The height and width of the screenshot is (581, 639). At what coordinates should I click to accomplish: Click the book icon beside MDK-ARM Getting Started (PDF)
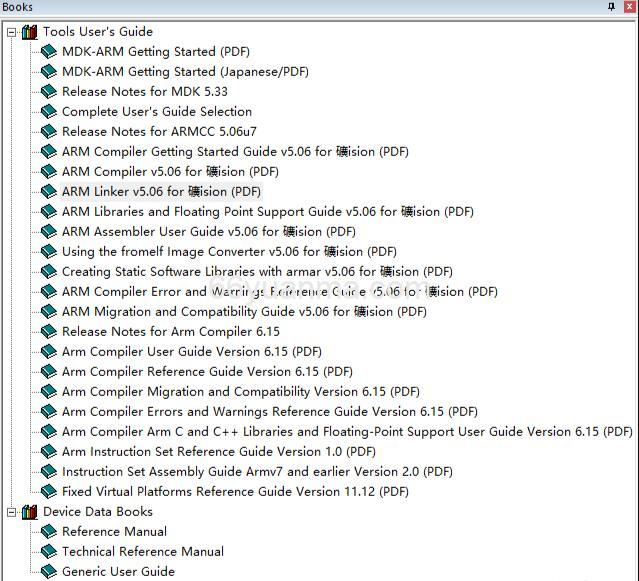click(48, 51)
